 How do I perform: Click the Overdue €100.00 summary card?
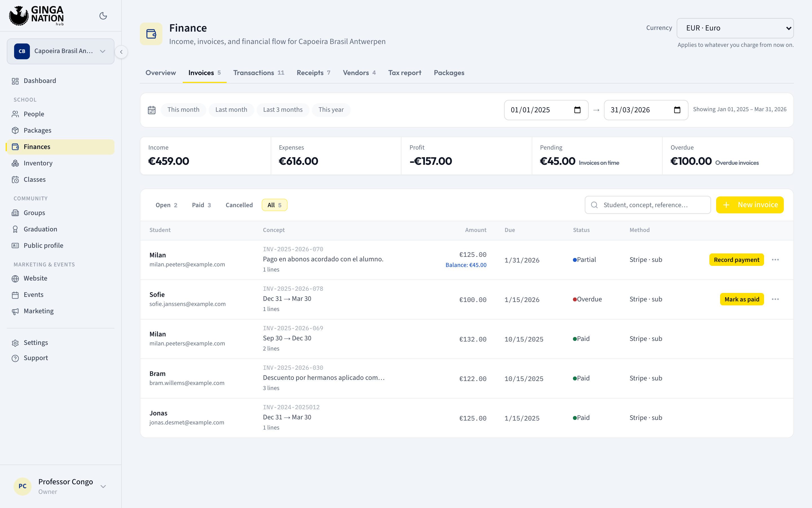coord(728,156)
